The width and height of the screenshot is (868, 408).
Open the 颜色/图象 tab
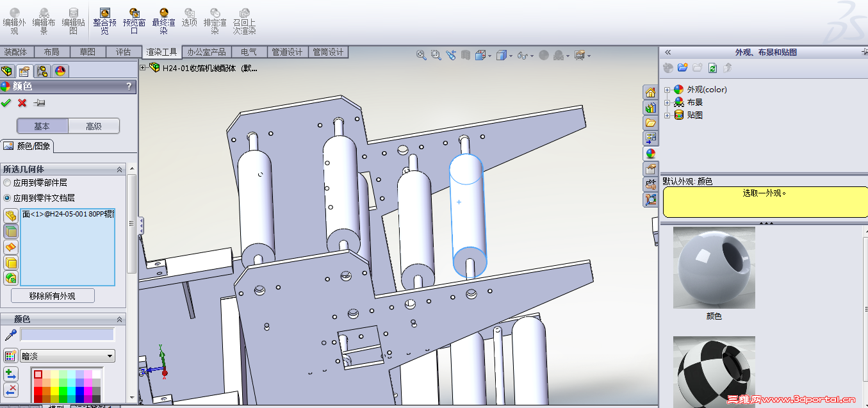click(27, 145)
